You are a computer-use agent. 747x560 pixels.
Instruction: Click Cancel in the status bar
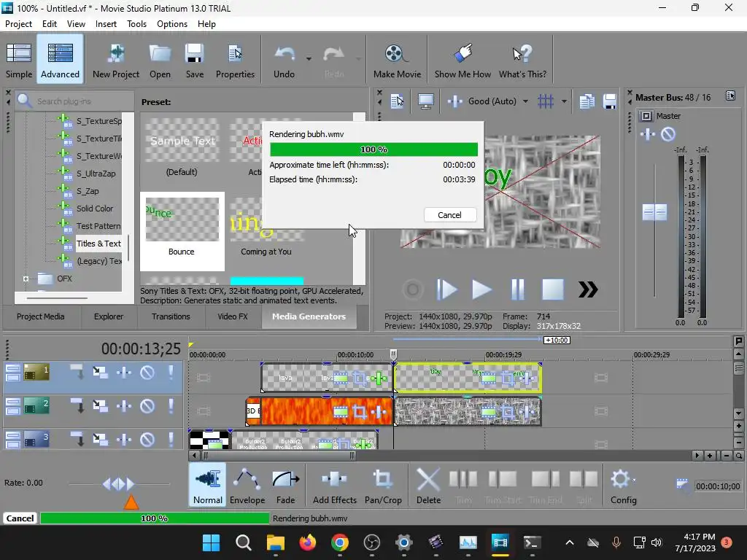click(20, 518)
